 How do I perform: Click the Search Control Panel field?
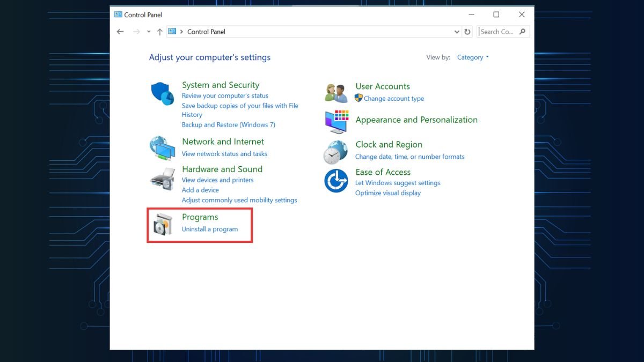click(x=498, y=32)
